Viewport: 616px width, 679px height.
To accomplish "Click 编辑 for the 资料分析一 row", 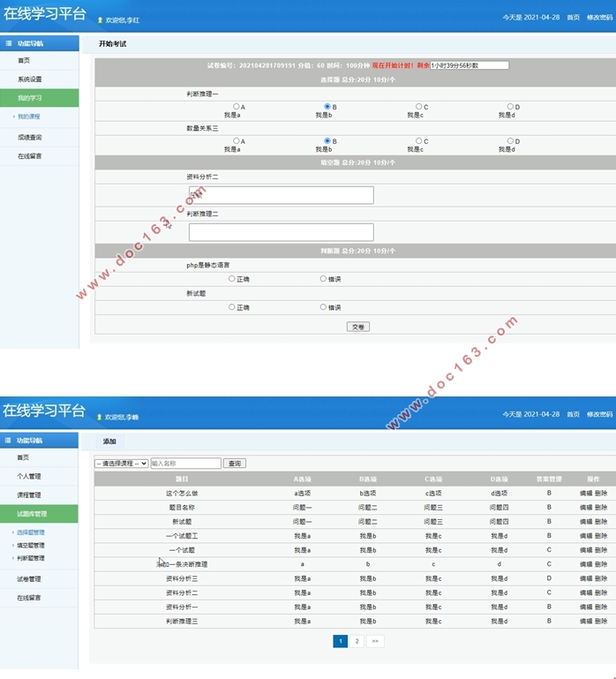I will (x=586, y=607).
